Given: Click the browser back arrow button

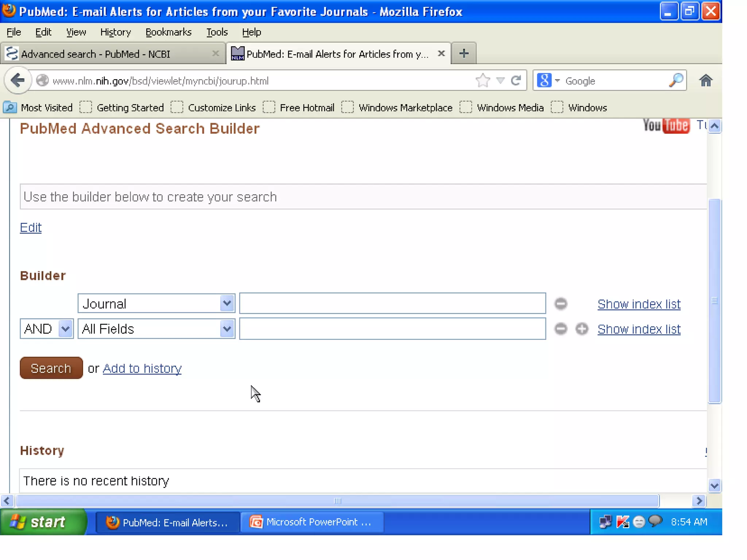Looking at the screenshot, I should pyautogui.click(x=18, y=80).
